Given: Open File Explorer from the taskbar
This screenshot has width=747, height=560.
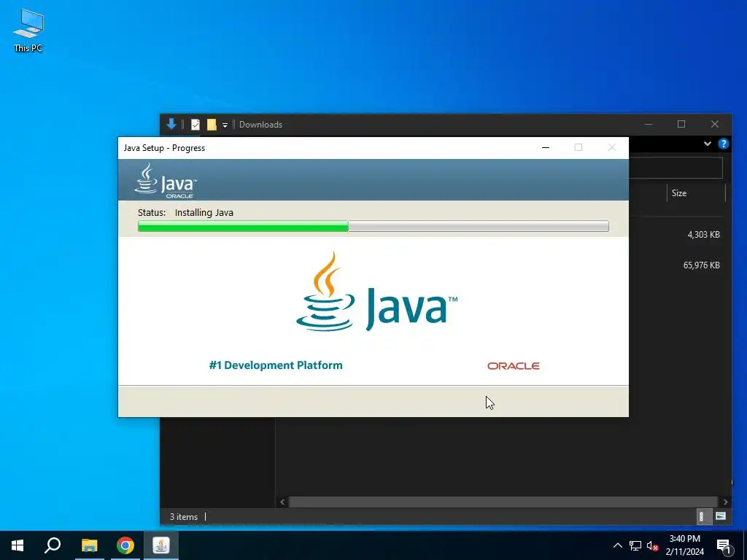Looking at the screenshot, I should pos(89,545).
